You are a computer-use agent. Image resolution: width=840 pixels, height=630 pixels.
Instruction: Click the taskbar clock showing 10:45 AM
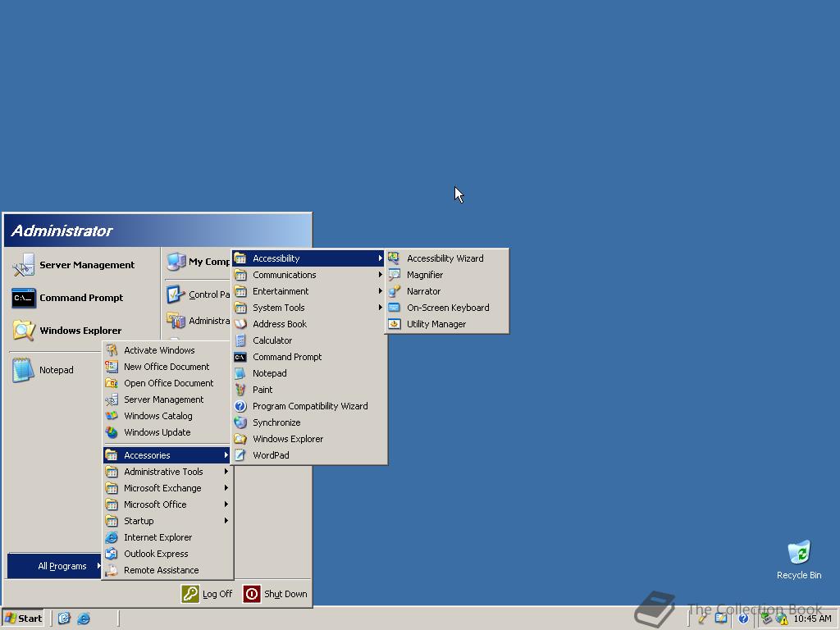(x=813, y=619)
